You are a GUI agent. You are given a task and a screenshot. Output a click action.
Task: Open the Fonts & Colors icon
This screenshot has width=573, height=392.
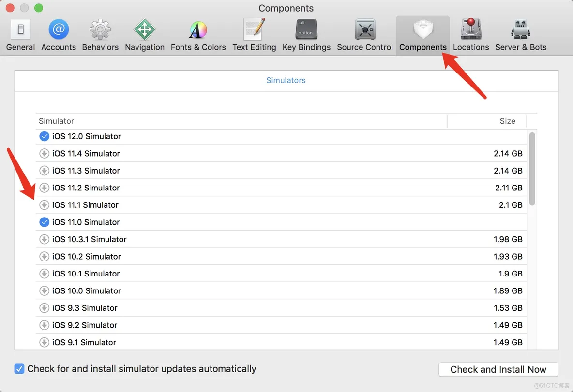coord(198,29)
